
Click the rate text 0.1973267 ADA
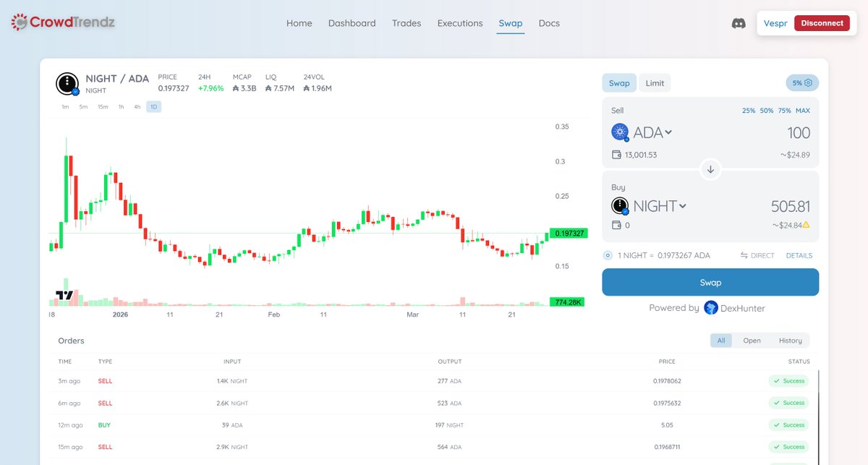(684, 255)
